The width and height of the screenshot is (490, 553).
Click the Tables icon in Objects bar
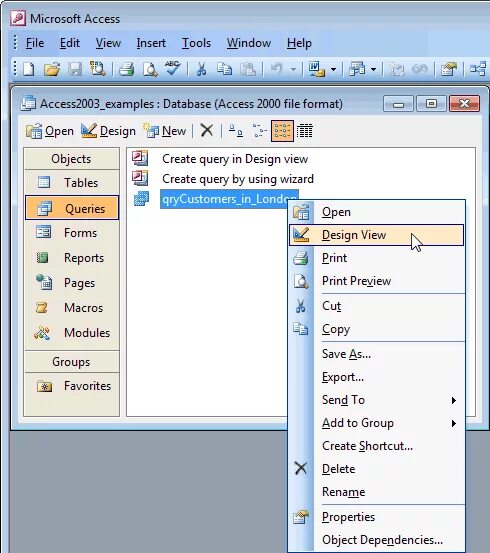point(44,182)
